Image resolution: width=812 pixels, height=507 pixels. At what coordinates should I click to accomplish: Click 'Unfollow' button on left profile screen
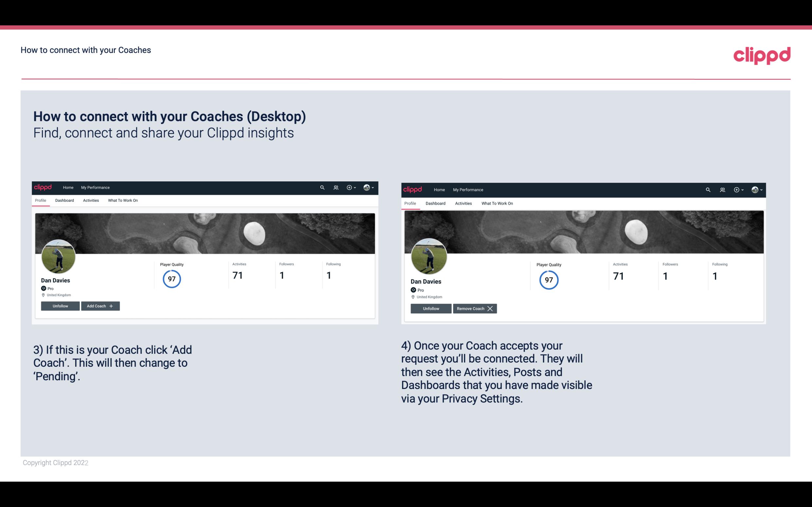(x=60, y=306)
